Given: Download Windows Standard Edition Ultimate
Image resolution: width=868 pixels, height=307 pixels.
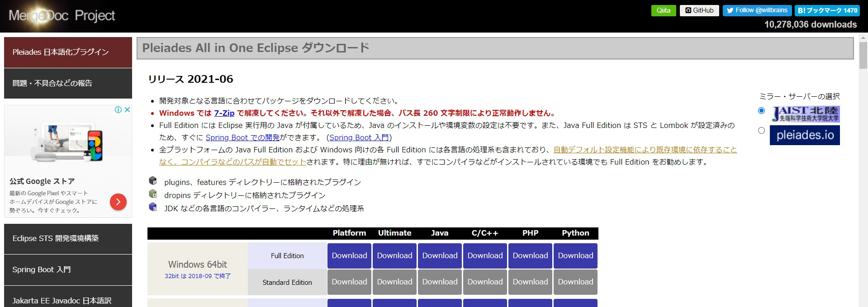Looking at the screenshot, I should coord(394,282).
